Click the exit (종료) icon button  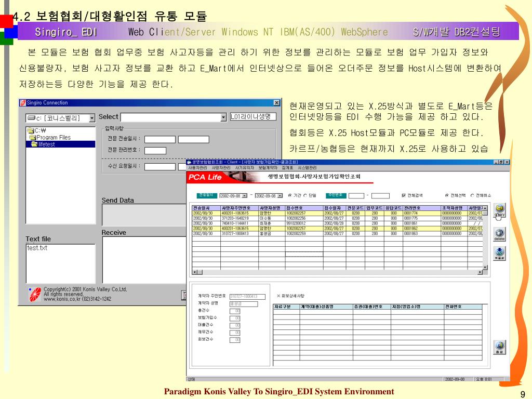click(499, 348)
